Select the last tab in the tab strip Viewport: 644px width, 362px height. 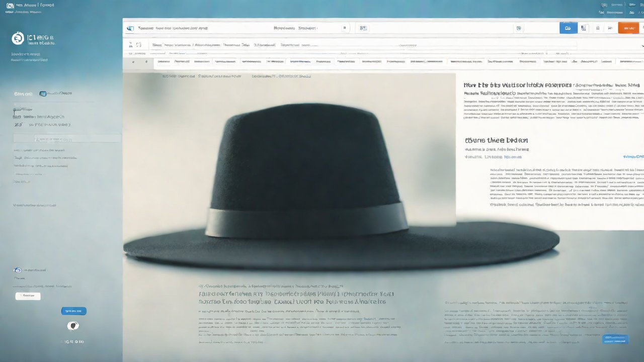point(631,62)
